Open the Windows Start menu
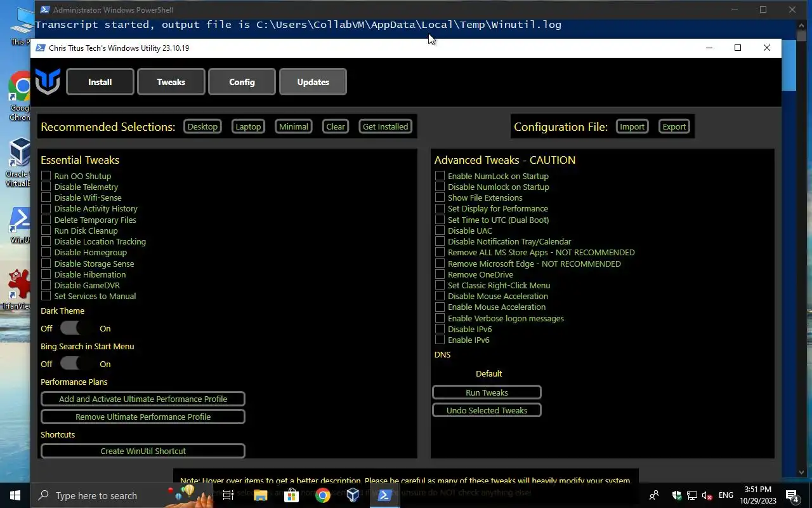 [x=15, y=495]
